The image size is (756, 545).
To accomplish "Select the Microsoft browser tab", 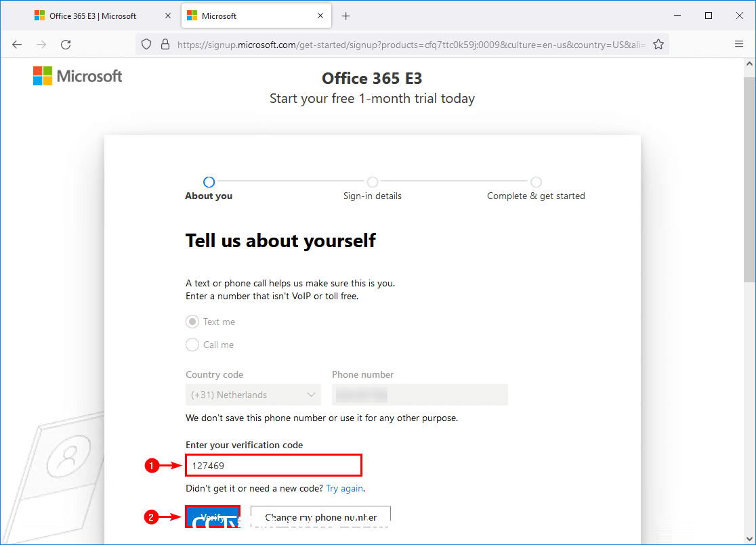I will tap(256, 16).
